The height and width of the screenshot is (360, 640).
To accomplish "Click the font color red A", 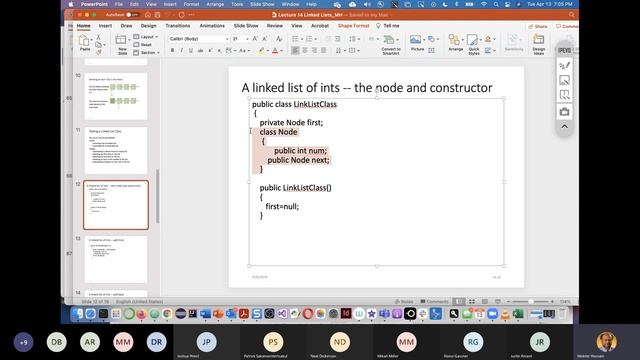I will [x=275, y=51].
